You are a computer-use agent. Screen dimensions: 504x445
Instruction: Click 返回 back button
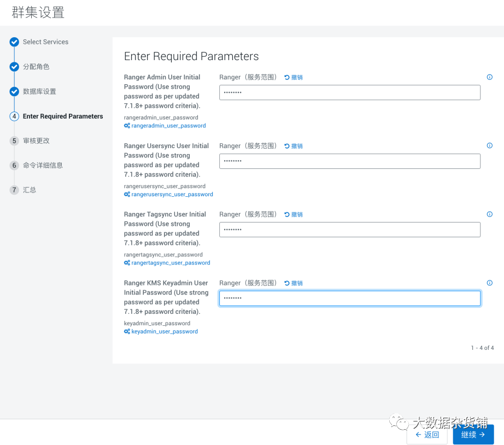pyautogui.click(x=427, y=435)
